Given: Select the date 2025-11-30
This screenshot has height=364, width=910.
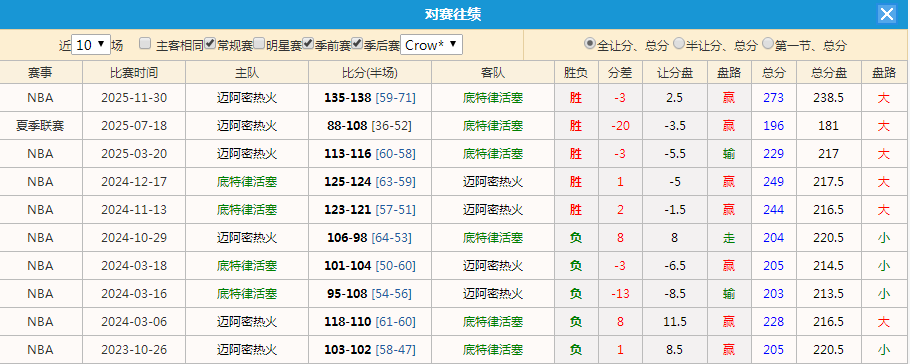Looking at the screenshot, I should tap(134, 98).
